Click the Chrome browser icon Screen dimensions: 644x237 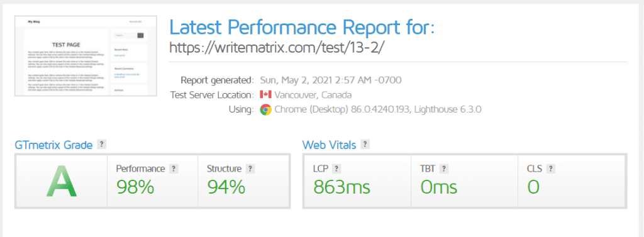click(266, 109)
